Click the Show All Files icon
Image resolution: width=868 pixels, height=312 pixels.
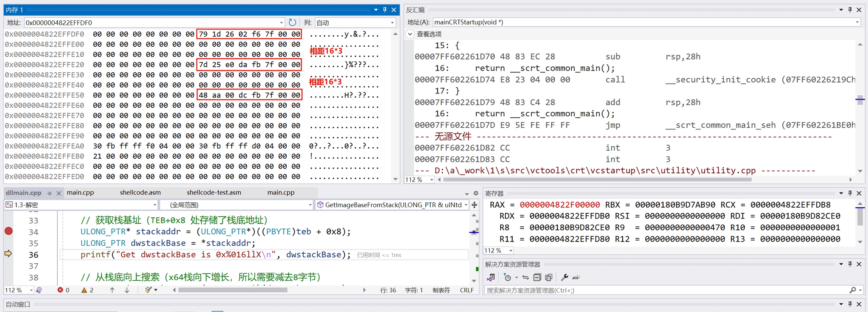549,278
